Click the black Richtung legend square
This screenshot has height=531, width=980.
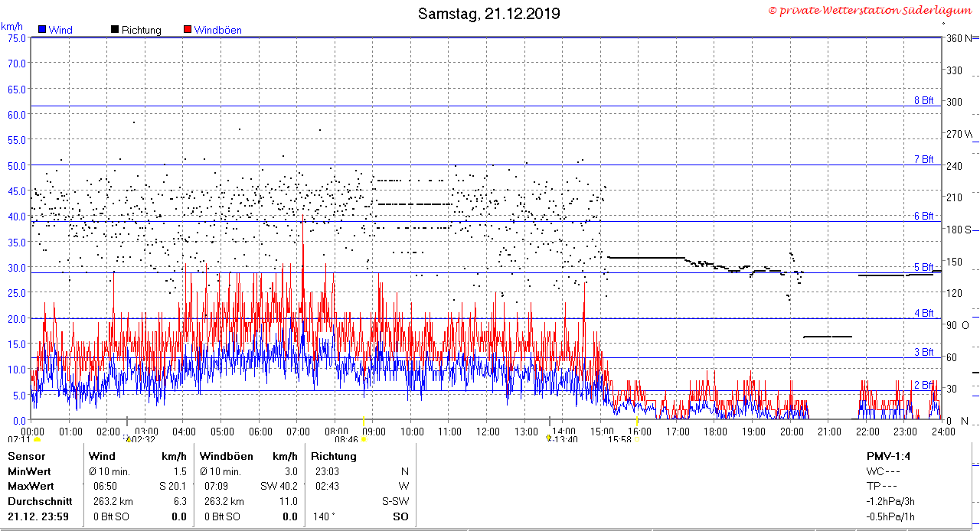115,30
